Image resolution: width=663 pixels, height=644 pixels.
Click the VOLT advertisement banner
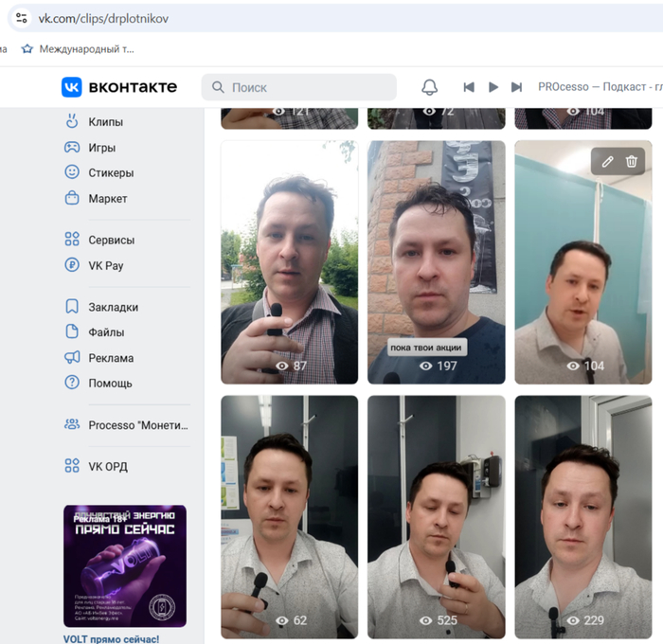click(125, 566)
